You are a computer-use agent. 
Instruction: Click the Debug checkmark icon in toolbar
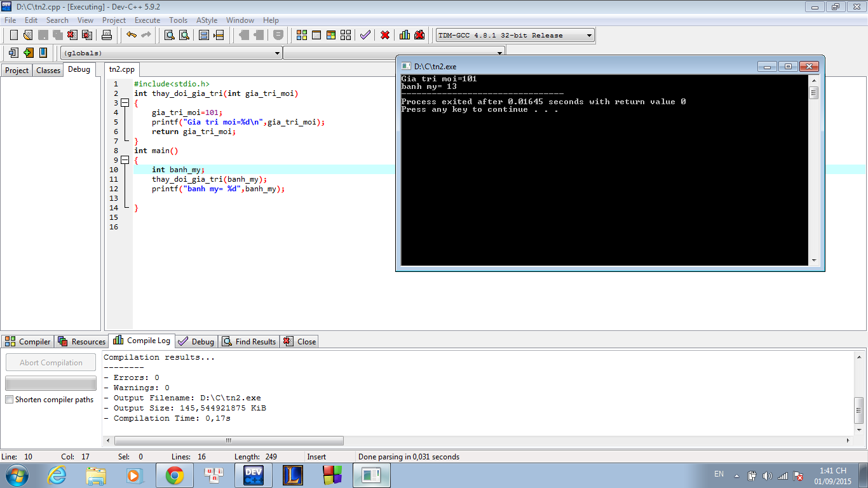pyautogui.click(x=365, y=36)
